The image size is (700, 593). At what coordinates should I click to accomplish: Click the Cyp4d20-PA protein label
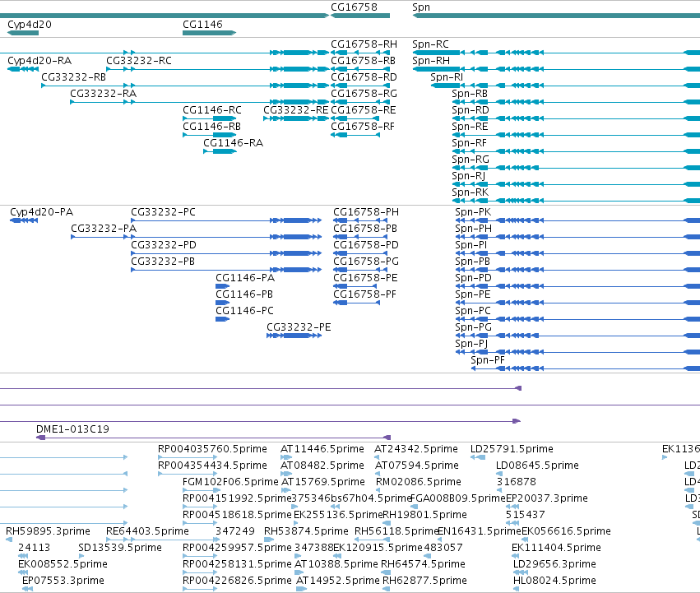tap(41, 212)
